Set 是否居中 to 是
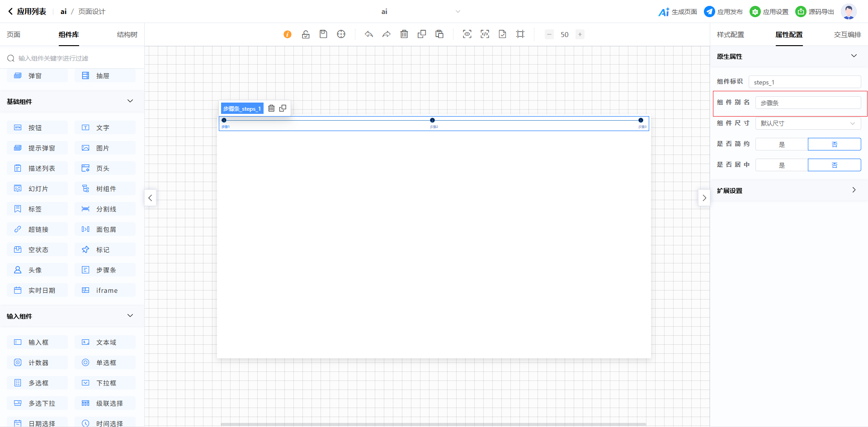This screenshot has width=868, height=427. pyautogui.click(x=782, y=165)
